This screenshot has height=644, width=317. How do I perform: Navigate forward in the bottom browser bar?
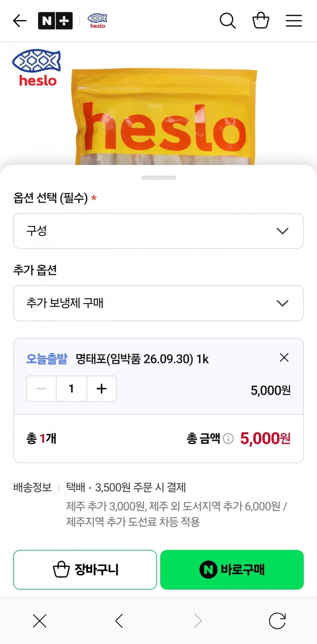(198, 621)
